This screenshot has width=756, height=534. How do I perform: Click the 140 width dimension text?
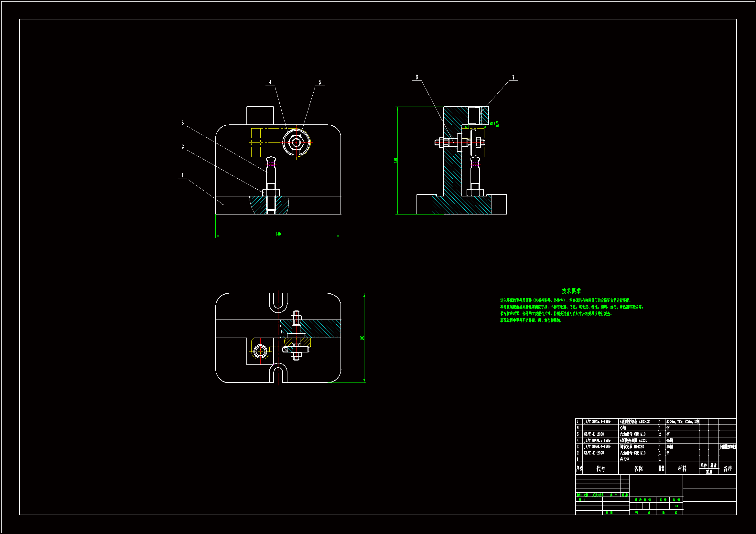coord(278,234)
